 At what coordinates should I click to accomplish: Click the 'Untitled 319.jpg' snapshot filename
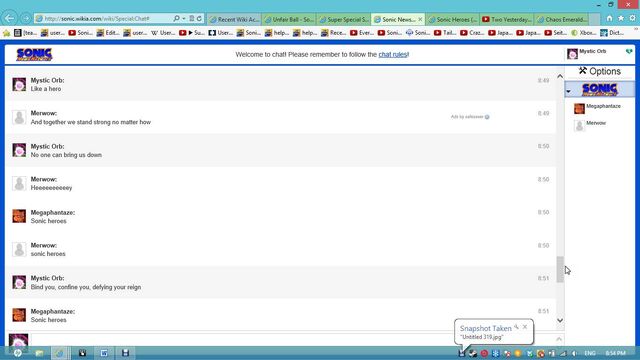[x=482, y=337]
